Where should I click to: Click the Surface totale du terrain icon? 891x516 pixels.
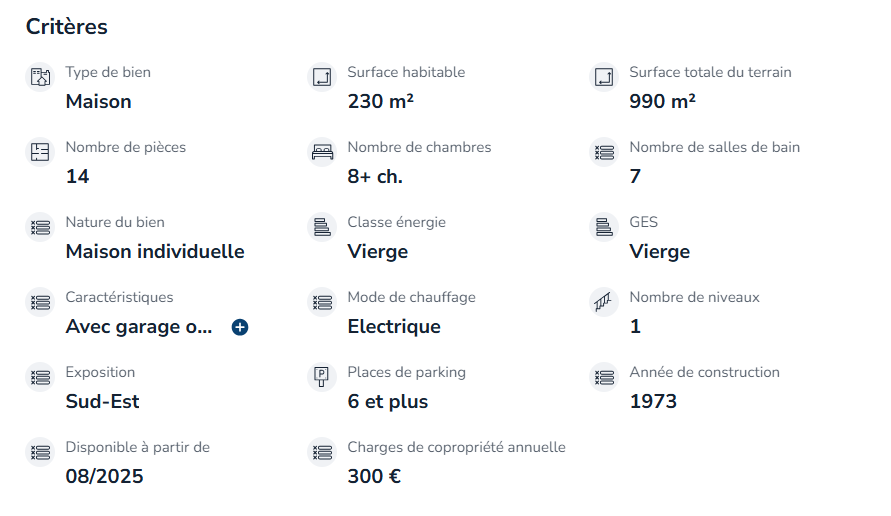point(604,77)
